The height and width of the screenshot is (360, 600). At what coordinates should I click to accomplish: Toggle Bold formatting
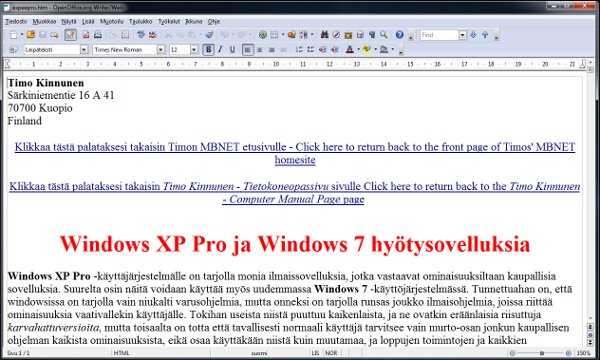pos(209,49)
